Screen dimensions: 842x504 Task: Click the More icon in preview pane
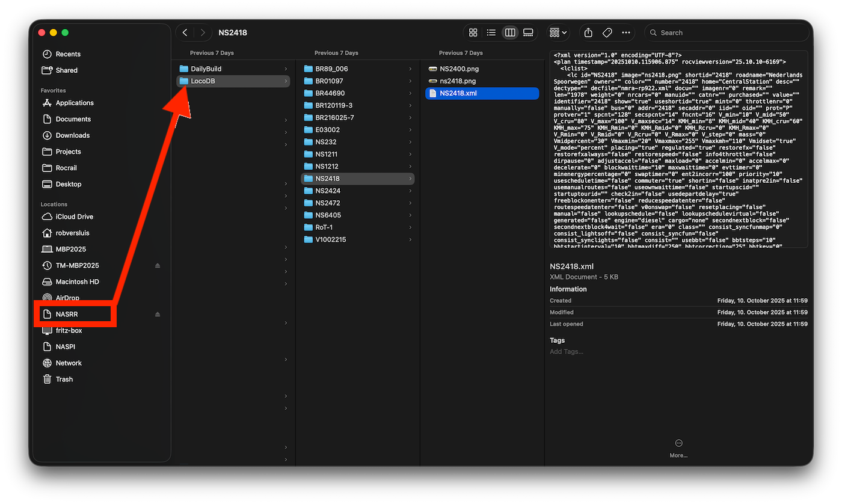[678, 443]
